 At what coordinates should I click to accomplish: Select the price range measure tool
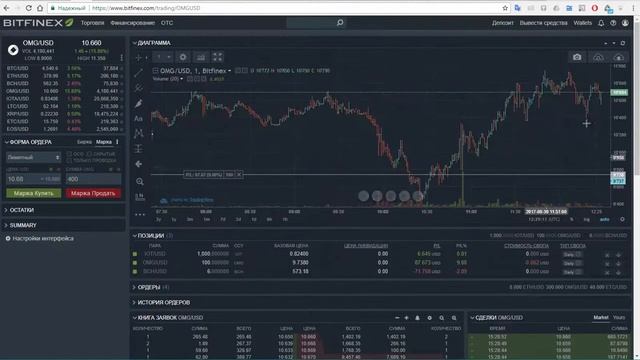pyautogui.click(x=139, y=149)
